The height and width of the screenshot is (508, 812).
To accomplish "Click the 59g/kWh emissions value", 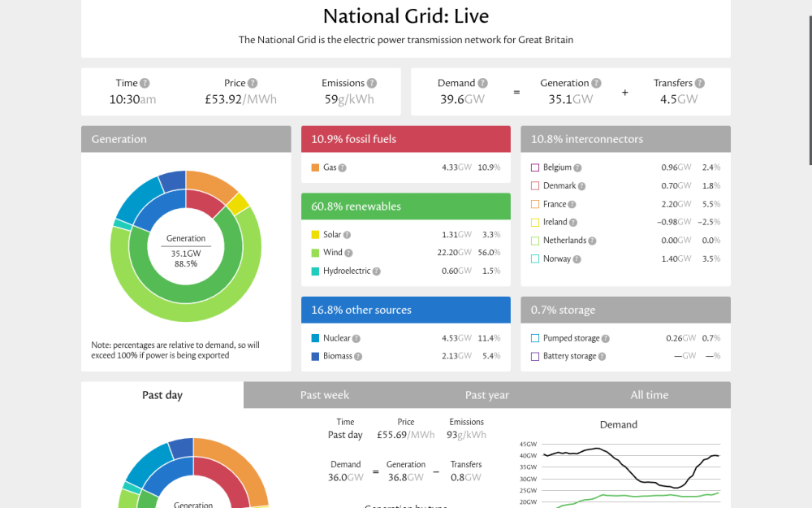I will click(349, 99).
